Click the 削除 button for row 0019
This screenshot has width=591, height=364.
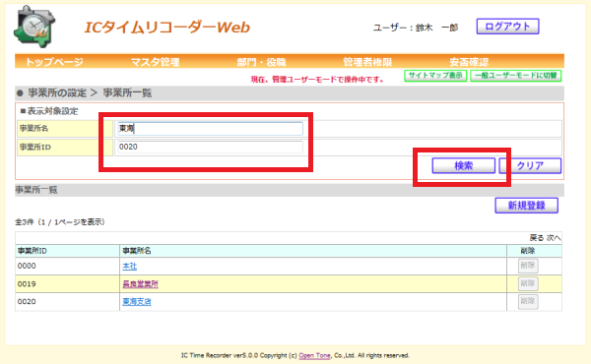coord(528,283)
